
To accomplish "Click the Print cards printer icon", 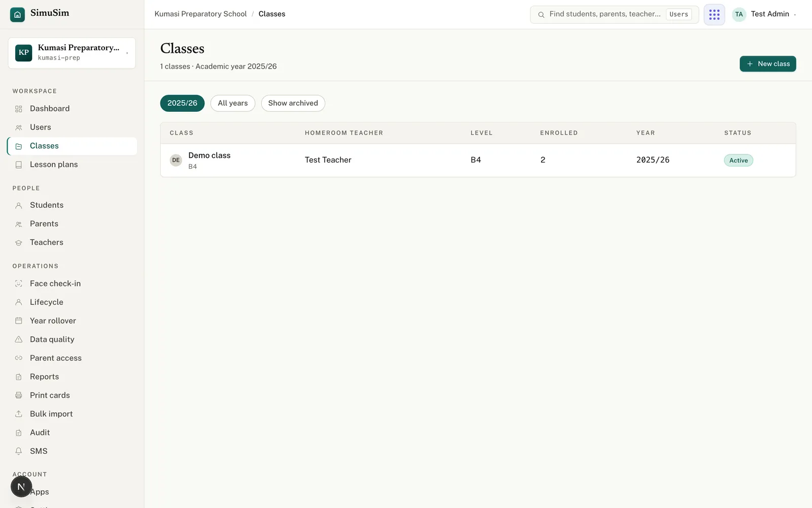I will point(19,395).
